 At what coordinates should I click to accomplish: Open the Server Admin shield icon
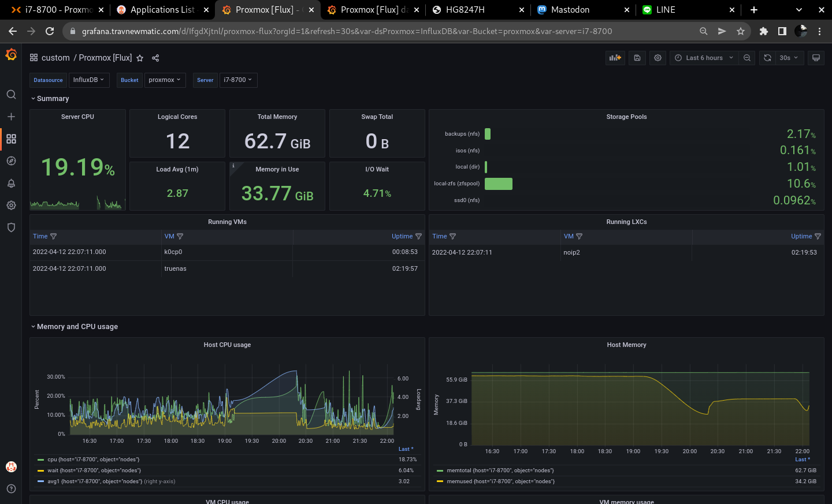coord(11,227)
